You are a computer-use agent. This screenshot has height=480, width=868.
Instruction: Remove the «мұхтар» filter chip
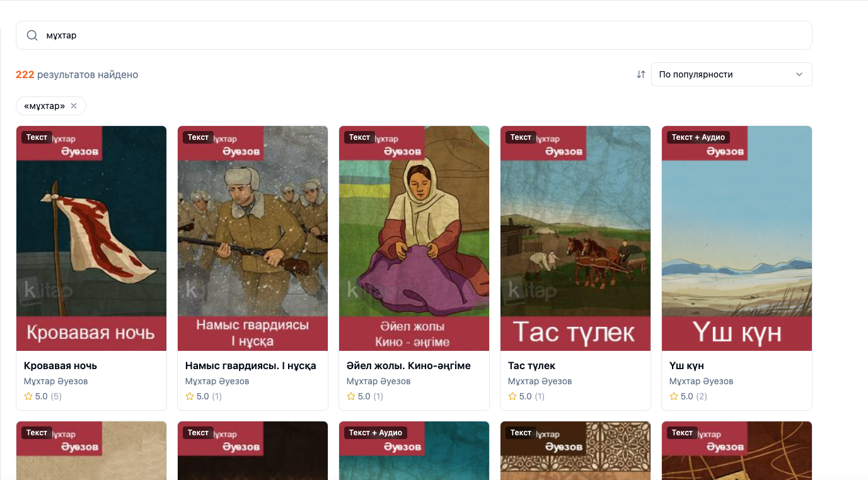point(74,106)
